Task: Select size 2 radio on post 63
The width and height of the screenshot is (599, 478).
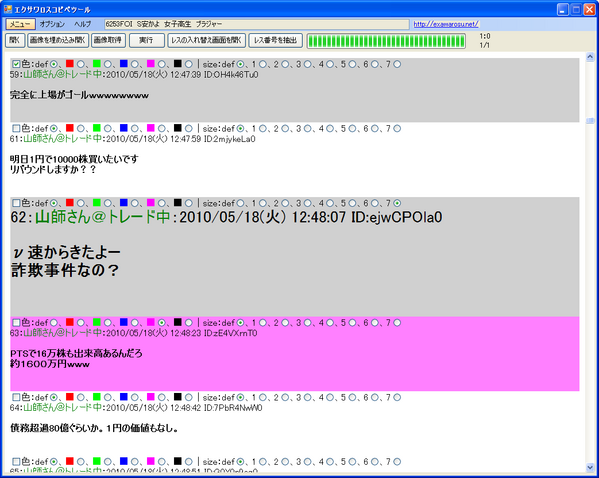Action: click(285, 322)
